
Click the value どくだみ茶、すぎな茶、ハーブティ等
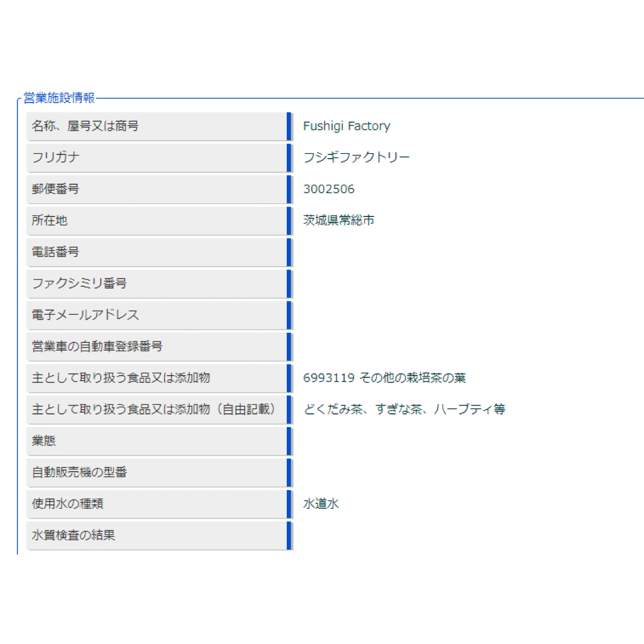click(404, 410)
